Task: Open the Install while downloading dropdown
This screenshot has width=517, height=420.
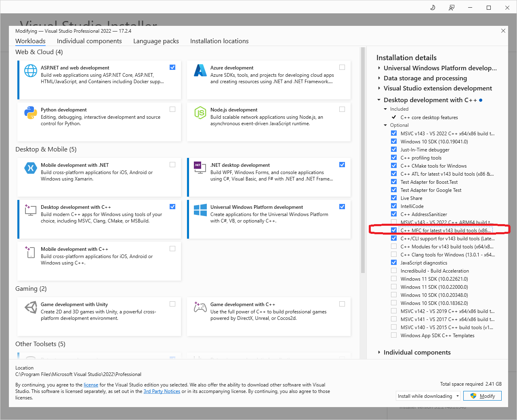Action: [428, 396]
